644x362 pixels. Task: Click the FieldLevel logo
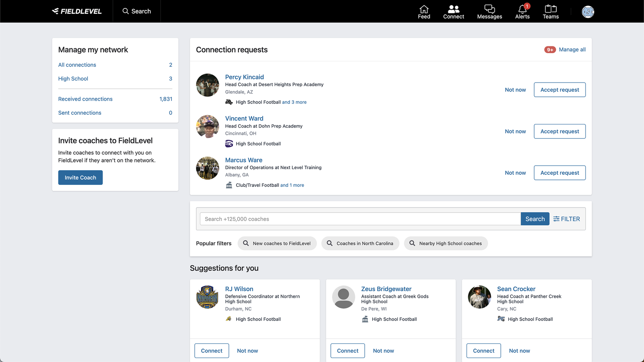point(77,11)
